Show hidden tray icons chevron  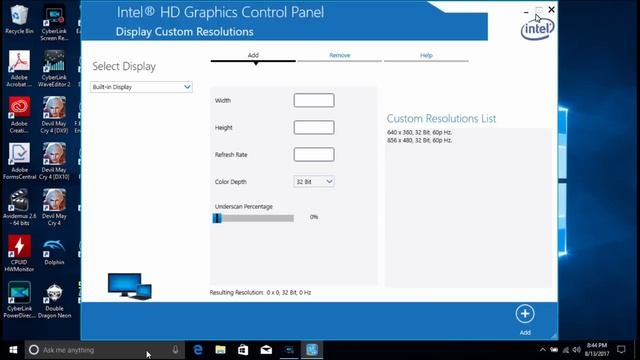[x=542, y=350]
